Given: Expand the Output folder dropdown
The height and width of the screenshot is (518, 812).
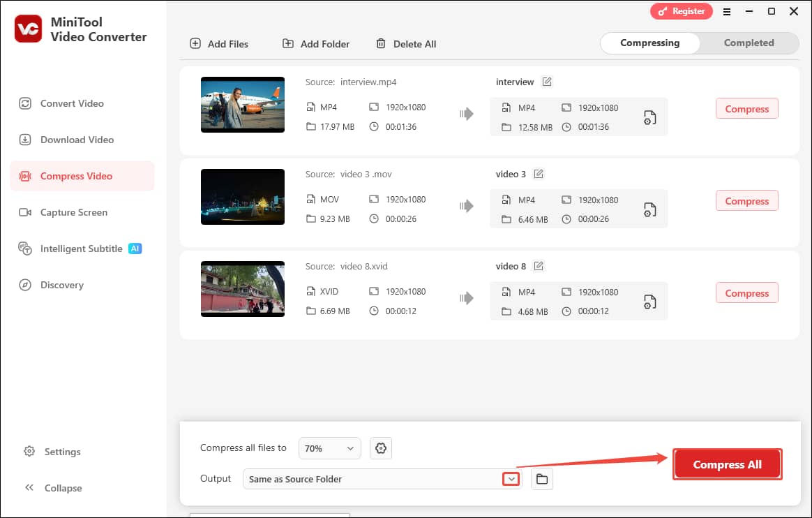Looking at the screenshot, I should (511, 478).
